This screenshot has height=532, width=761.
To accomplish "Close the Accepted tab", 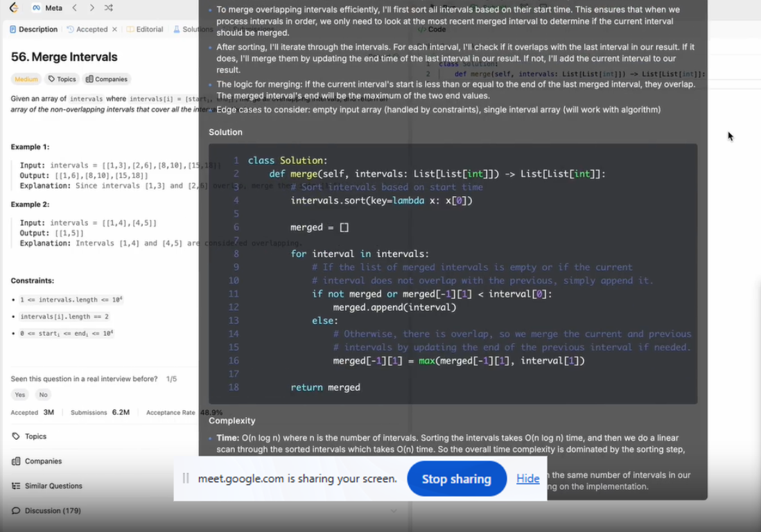I will [x=114, y=29].
